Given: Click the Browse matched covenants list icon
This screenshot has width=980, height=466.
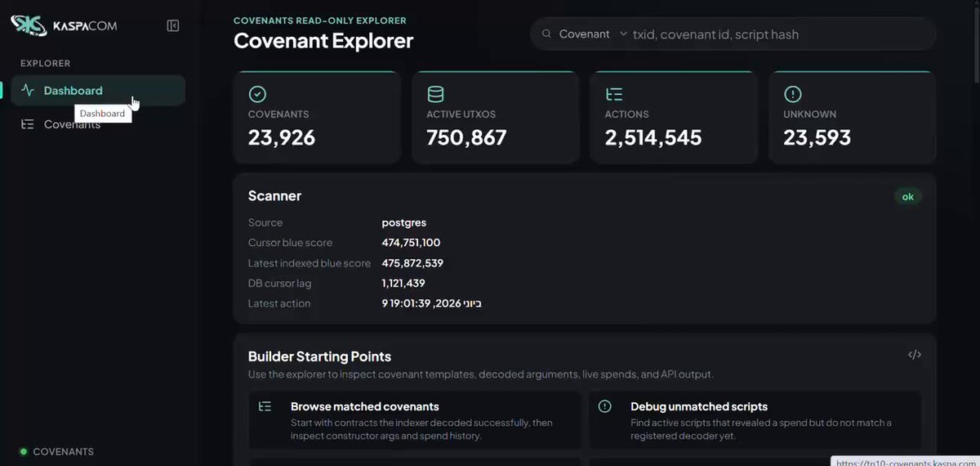Looking at the screenshot, I should 265,406.
